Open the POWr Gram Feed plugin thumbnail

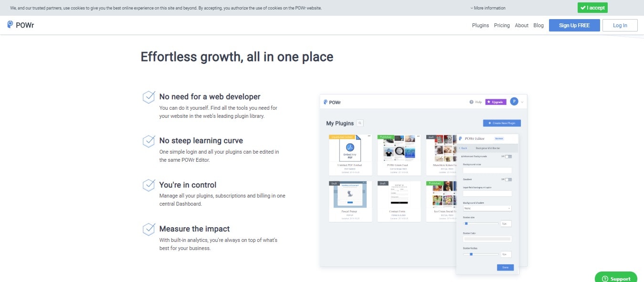(x=399, y=148)
